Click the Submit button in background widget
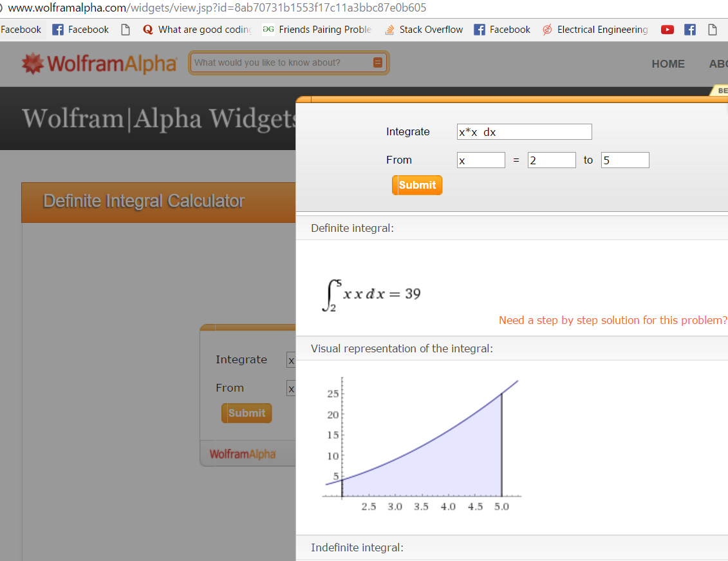Screen dimensions: 728x561 pyautogui.click(x=247, y=414)
